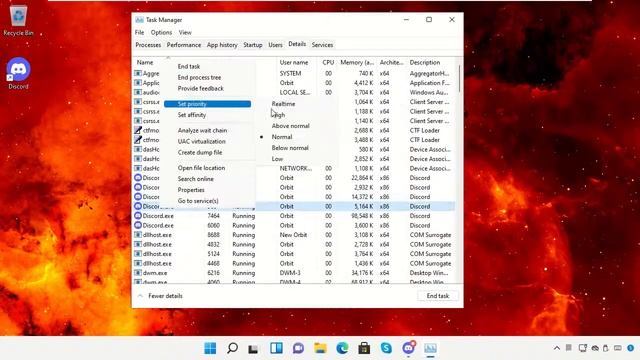This screenshot has width=640, height=360.
Task: Open the View menu
Action: click(185, 32)
